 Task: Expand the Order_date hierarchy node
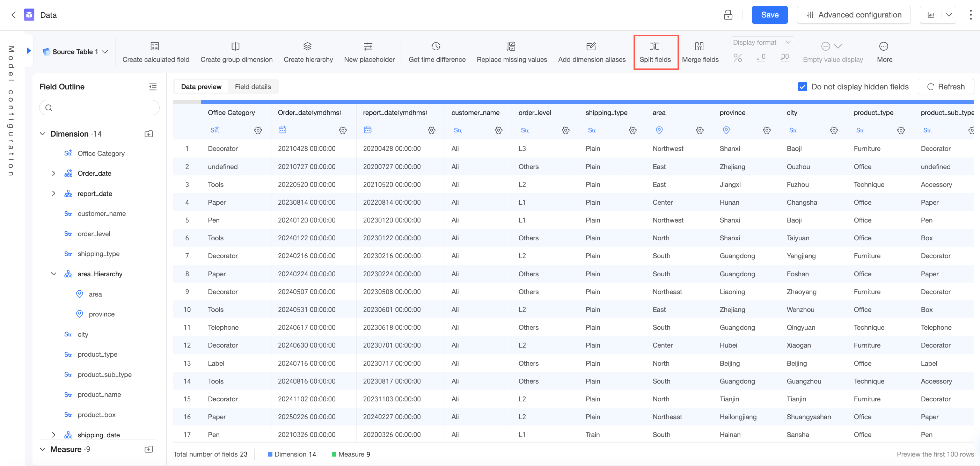54,174
